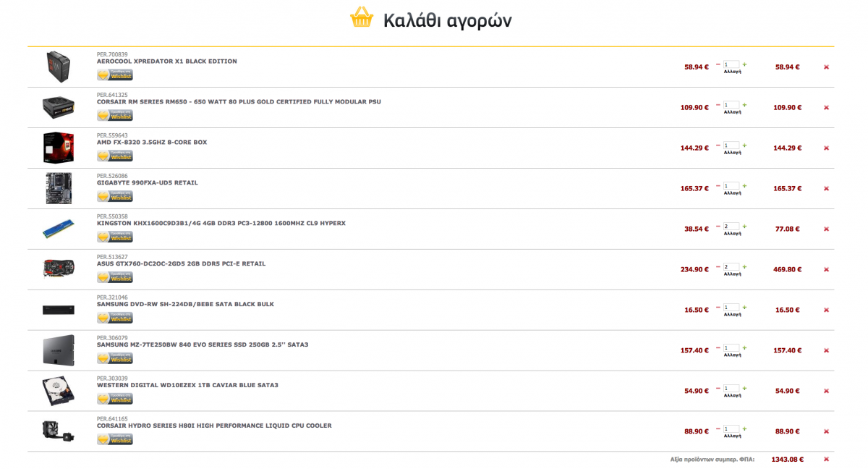The width and height of the screenshot is (868, 469).
Task: Focus quantity field for ASUS GTX760
Action: (731, 267)
